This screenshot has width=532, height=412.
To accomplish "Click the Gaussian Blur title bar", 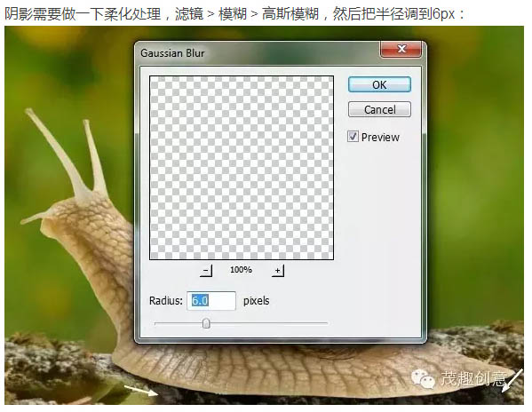I will [x=258, y=53].
